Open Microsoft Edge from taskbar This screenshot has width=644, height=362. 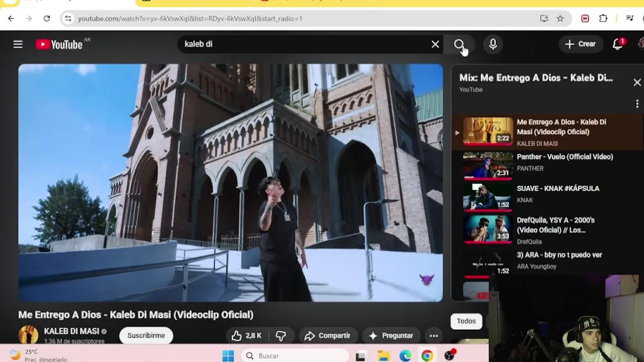[x=406, y=356]
